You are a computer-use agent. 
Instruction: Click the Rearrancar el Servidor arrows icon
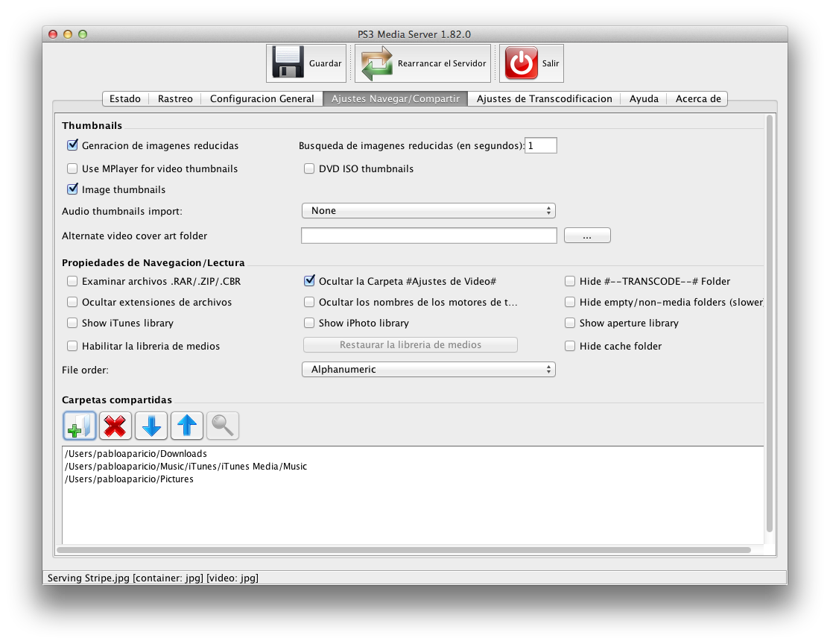(376, 63)
